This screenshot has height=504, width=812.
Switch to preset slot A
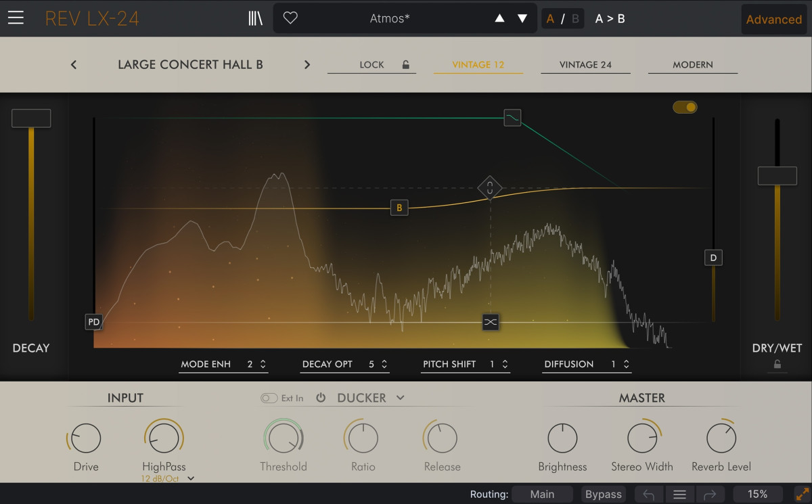[550, 19]
